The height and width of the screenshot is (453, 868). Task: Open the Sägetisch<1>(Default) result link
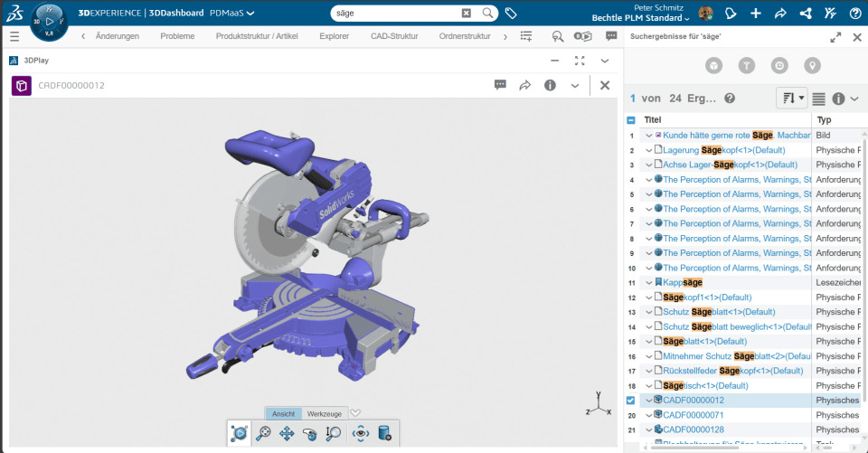(705, 385)
